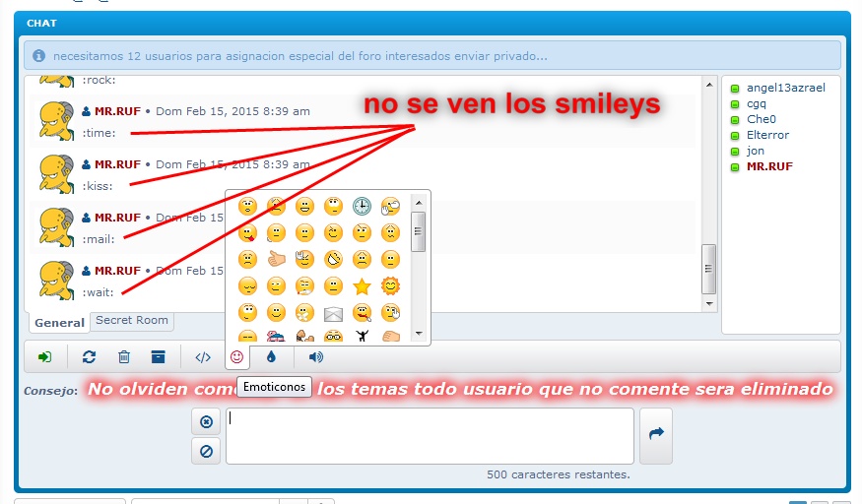Choose the thumbs-up hand emoticon
Image resolution: width=862 pixels, height=504 pixels.
pyautogui.click(x=277, y=260)
